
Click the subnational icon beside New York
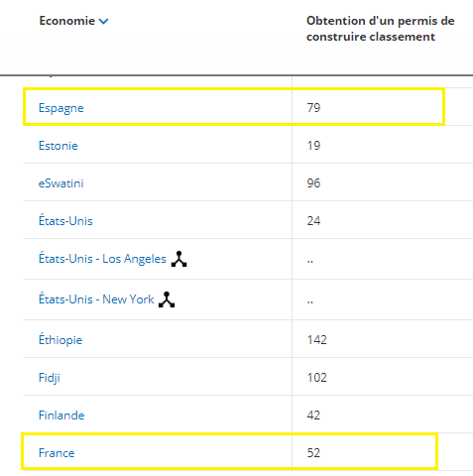[x=167, y=299]
